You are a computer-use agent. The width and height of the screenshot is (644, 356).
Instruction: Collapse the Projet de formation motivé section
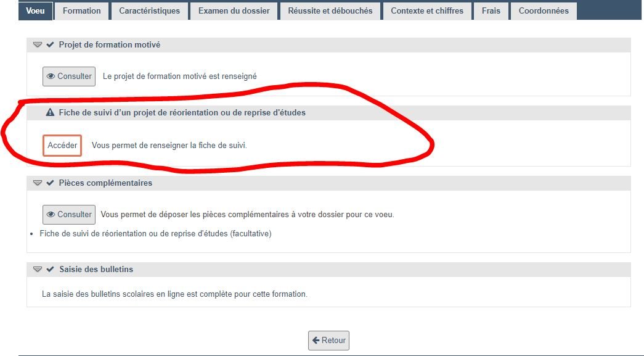coord(38,44)
